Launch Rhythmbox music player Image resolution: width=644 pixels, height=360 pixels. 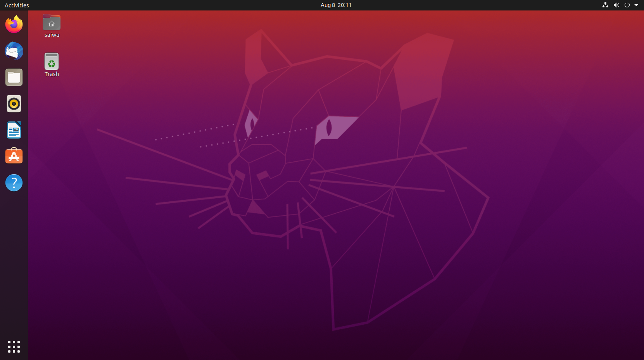(14, 104)
